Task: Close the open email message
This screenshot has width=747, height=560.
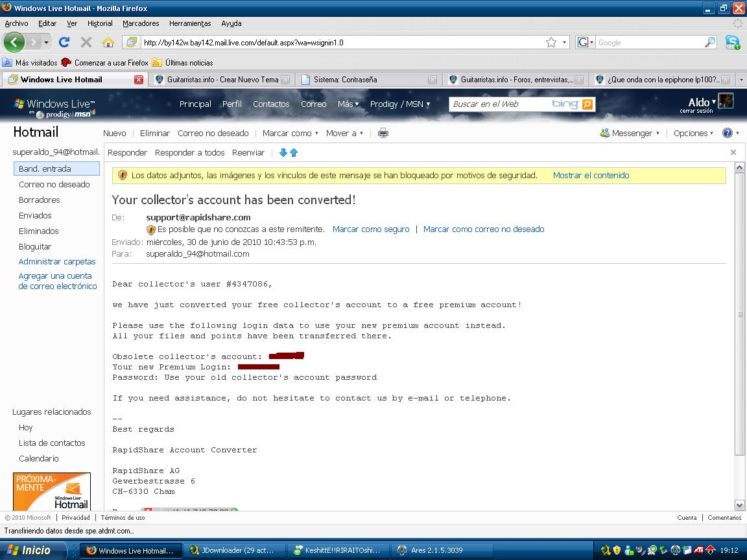Action: 733,152
